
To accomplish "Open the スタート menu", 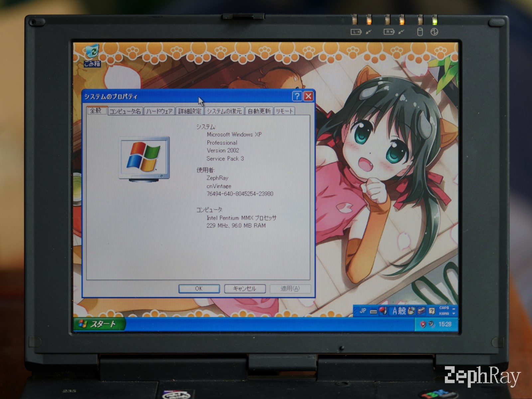I will click(99, 324).
